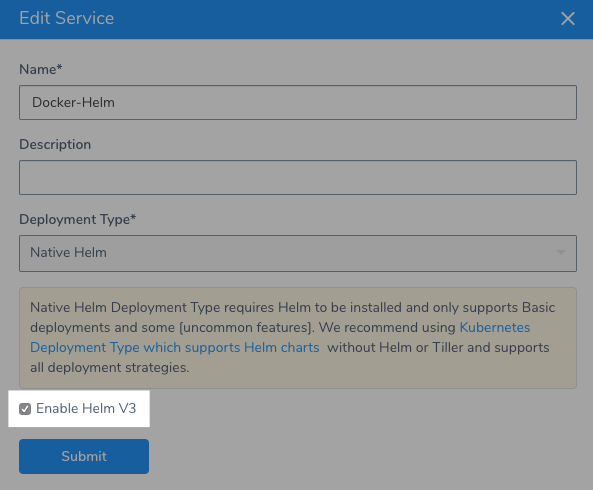This screenshot has height=490, width=593.
Task: Click the 'all deployment strategies' text
Action: 109,368
